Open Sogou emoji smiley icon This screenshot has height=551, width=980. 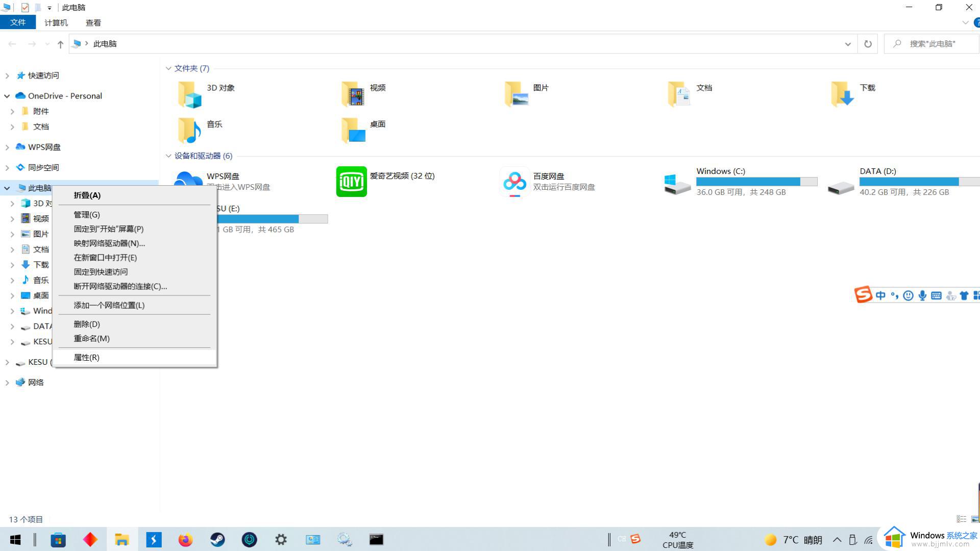[908, 295]
